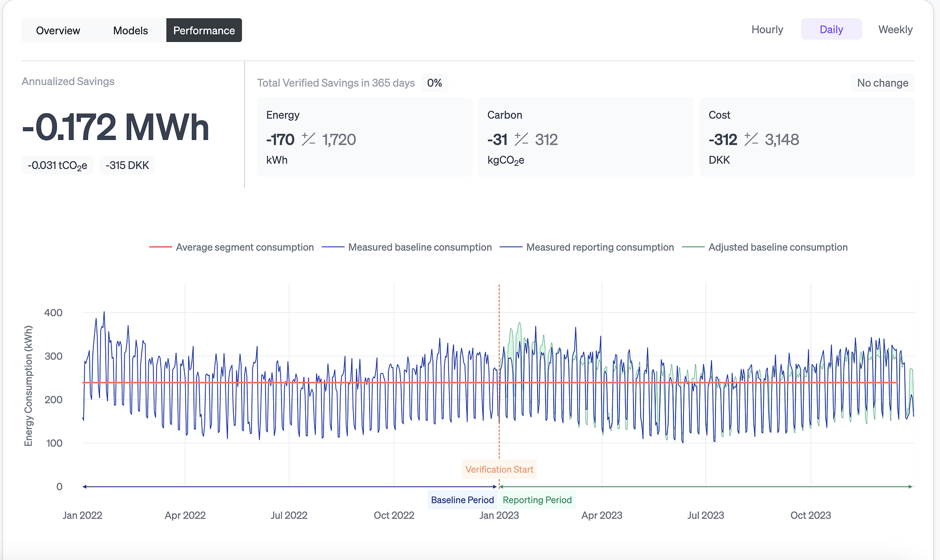Image resolution: width=940 pixels, height=560 pixels.
Task: Click the Reporting Period label
Action: pos(537,500)
